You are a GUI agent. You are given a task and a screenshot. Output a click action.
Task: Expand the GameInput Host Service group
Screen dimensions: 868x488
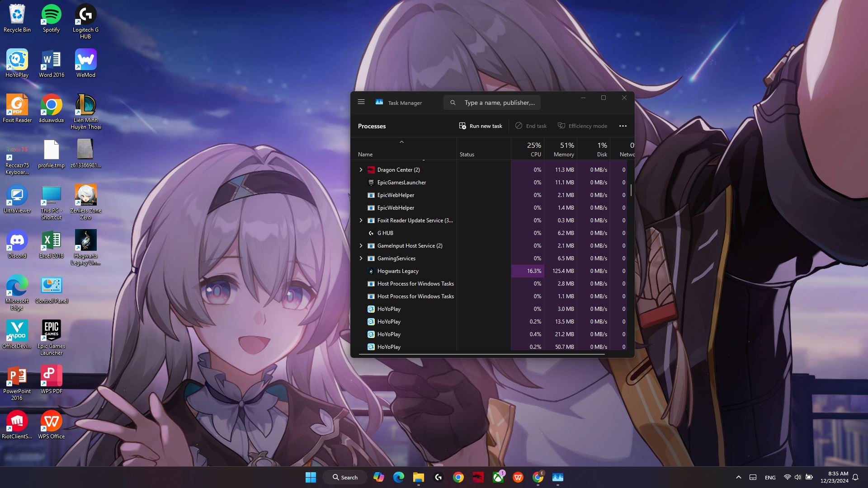(x=361, y=245)
